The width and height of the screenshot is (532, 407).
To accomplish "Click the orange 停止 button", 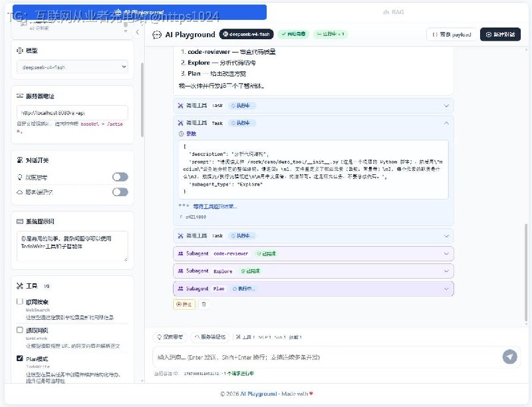I will 184,304.
